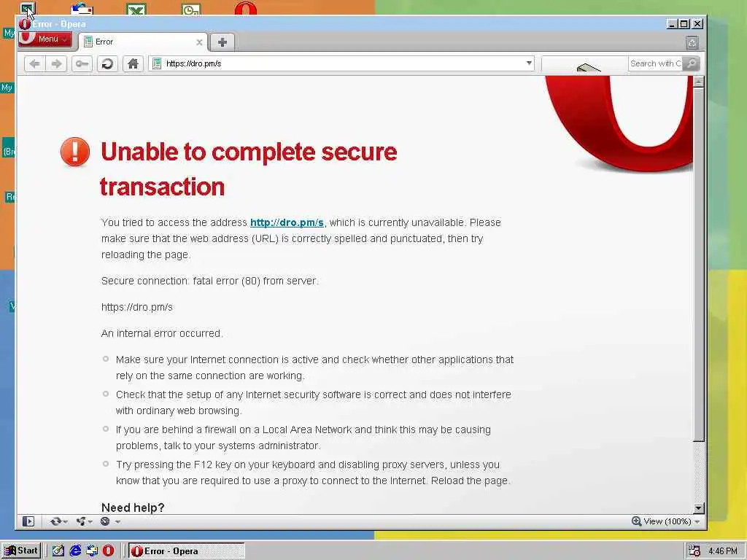Click the Forward navigation arrow
This screenshot has width=747, height=560.
[57, 64]
